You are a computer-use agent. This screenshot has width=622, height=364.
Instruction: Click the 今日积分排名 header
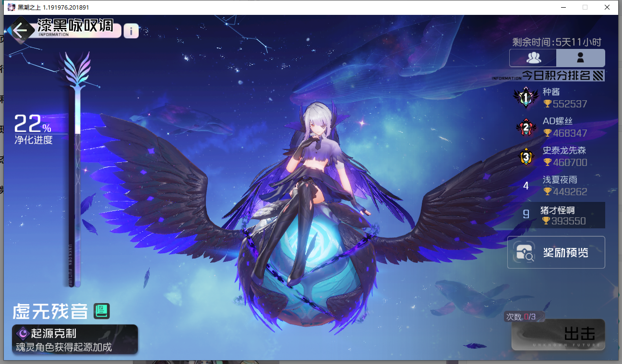click(x=556, y=75)
